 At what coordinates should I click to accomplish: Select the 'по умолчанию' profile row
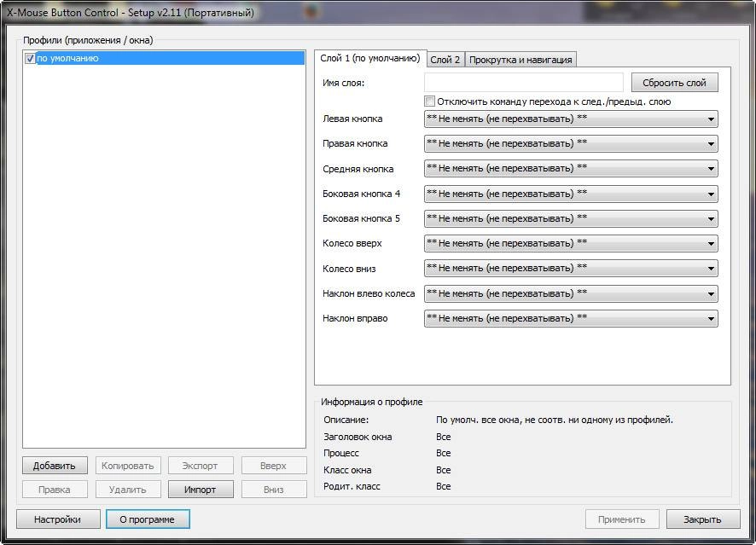165,58
